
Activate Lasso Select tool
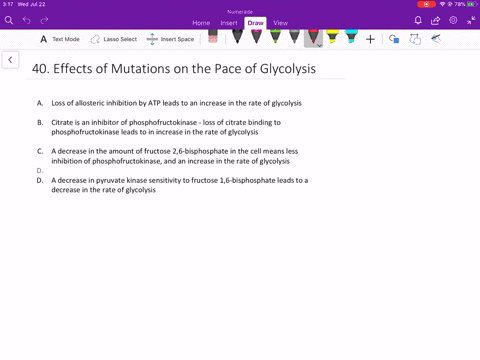114,39
